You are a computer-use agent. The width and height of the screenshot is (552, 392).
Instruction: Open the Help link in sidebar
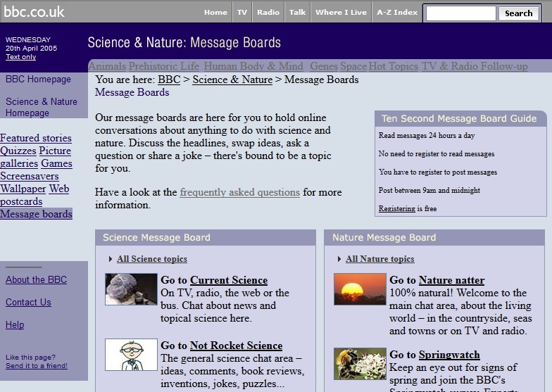click(x=15, y=325)
